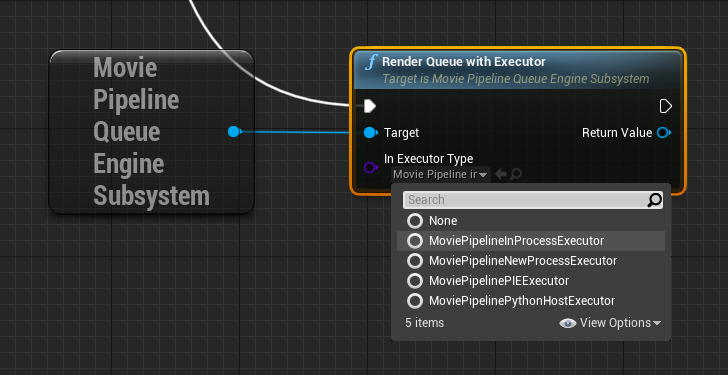Select MoviePipelineInProcessExecutor
The width and height of the screenshot is (728, 375).
click(x=531, y=241)
